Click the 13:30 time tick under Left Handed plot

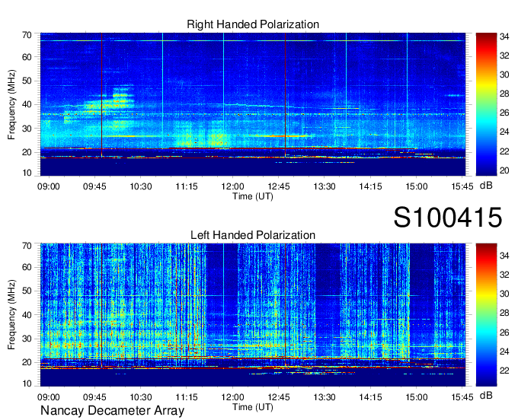pyautogui.click(x=325, y=397)
